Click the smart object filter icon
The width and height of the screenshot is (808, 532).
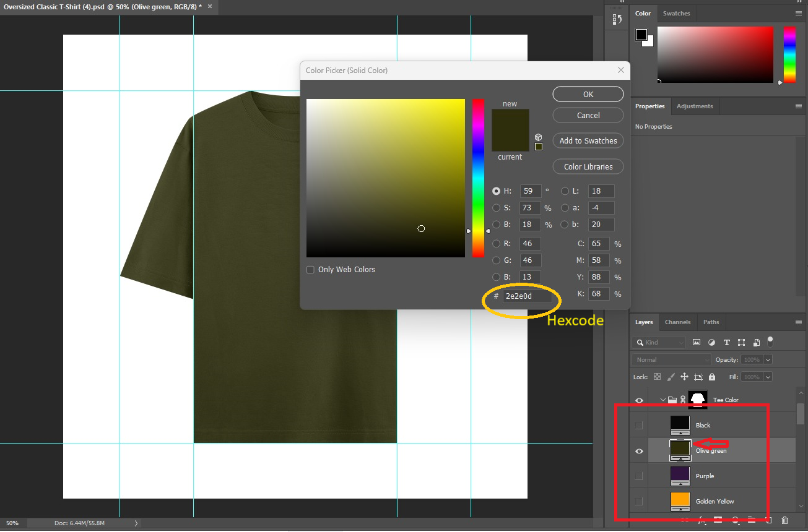tap(756, 342)
